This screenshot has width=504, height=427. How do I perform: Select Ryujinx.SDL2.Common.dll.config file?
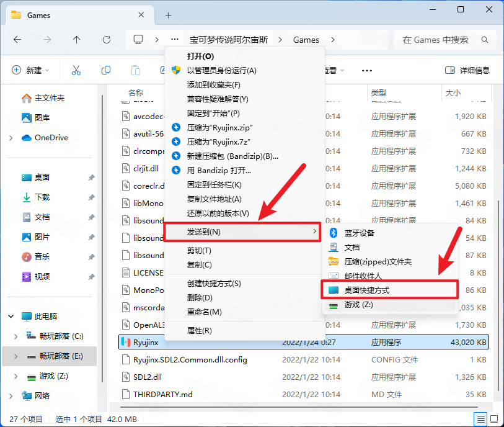303,359
